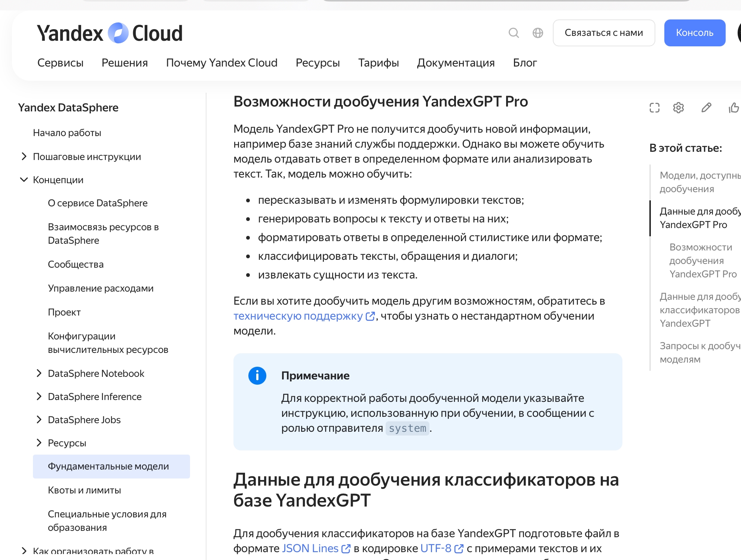Open Сервисы menu
The width and height of the screenshot is (741, 560).
tap(60, 63)
